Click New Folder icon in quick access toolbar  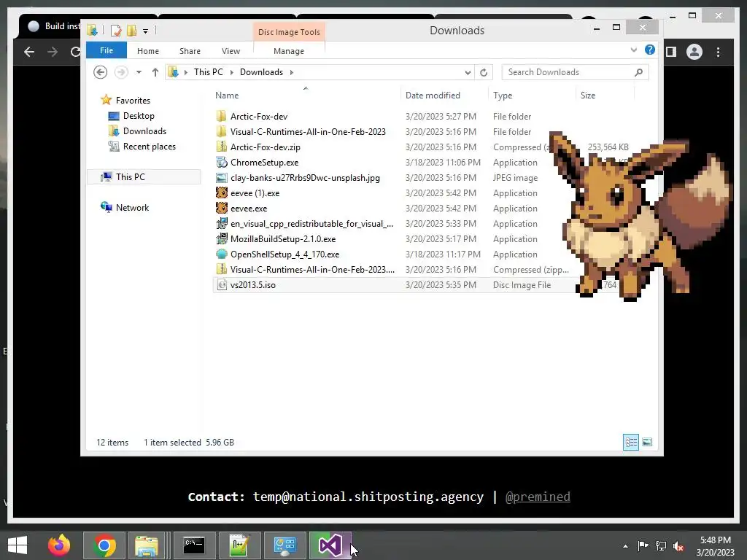[131, 31]
